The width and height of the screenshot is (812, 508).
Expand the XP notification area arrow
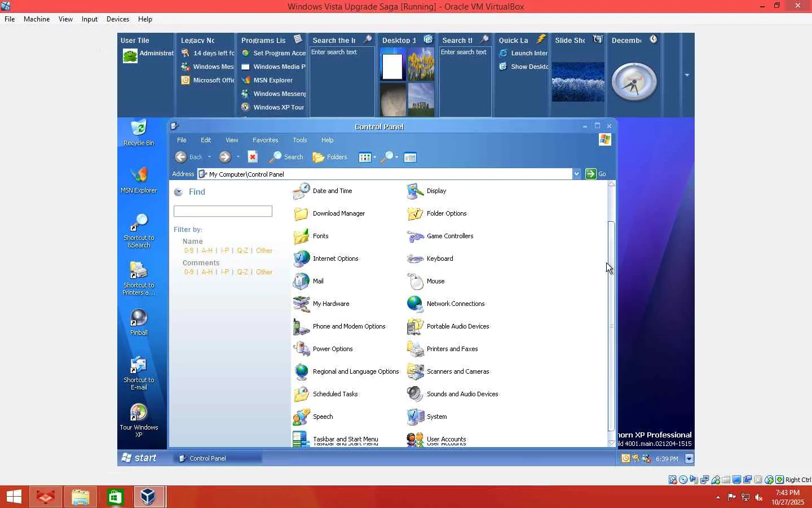point(689,459)
